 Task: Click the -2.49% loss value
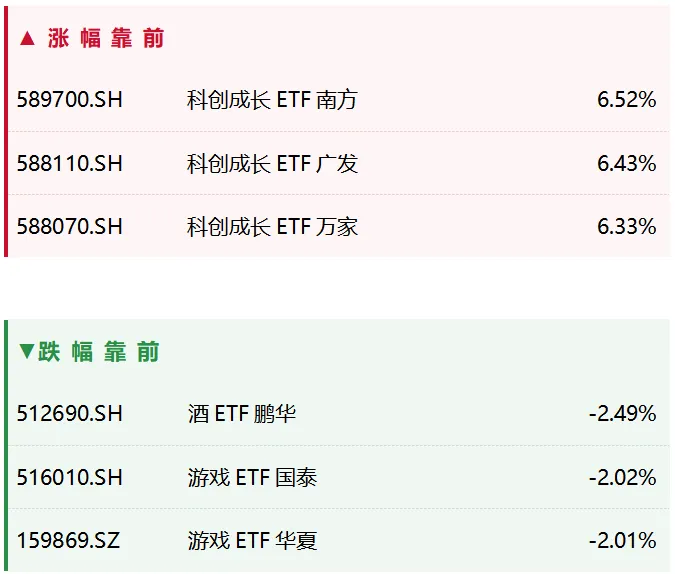(x=622, y=413)
